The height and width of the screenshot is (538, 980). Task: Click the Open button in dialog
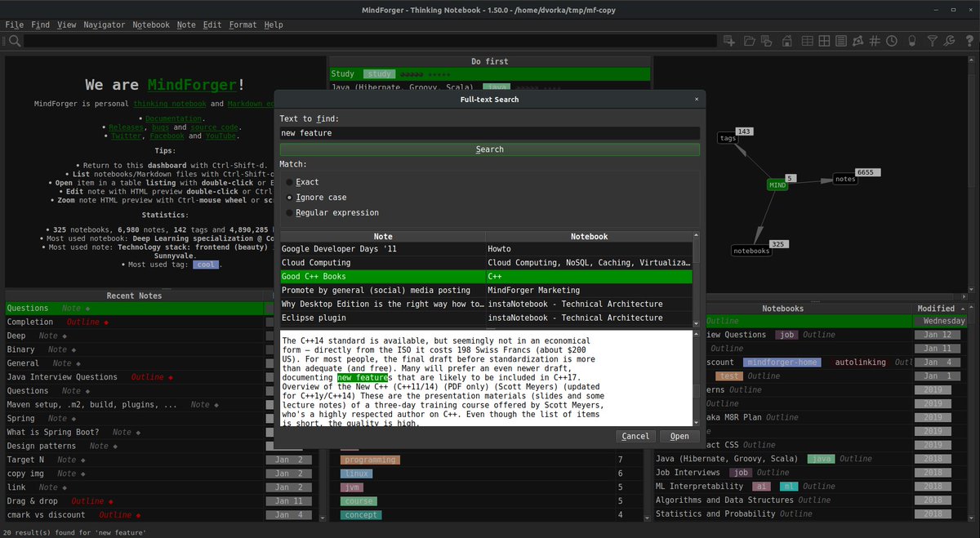coord(679,436)
